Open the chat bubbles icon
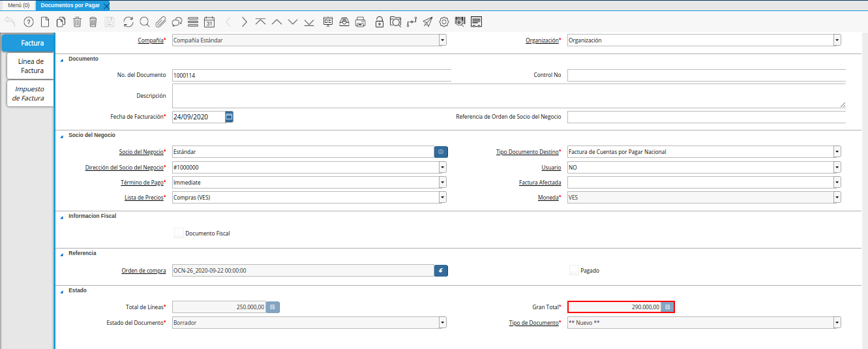 click(177, 22)
